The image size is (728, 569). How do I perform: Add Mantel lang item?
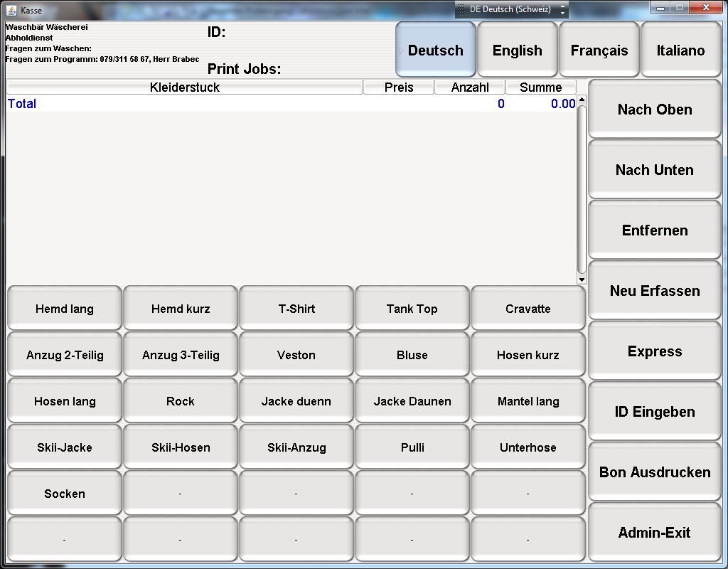click(528, 401)
